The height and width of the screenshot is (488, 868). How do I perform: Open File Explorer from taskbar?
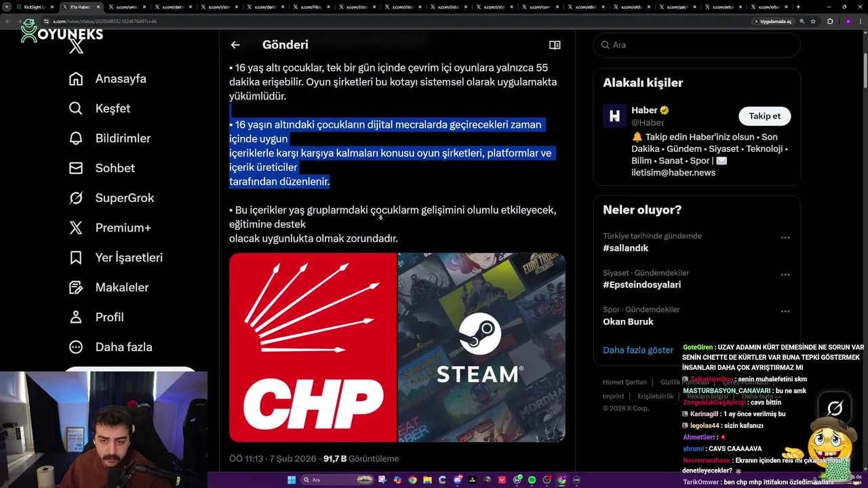click(x=427, y=480)
